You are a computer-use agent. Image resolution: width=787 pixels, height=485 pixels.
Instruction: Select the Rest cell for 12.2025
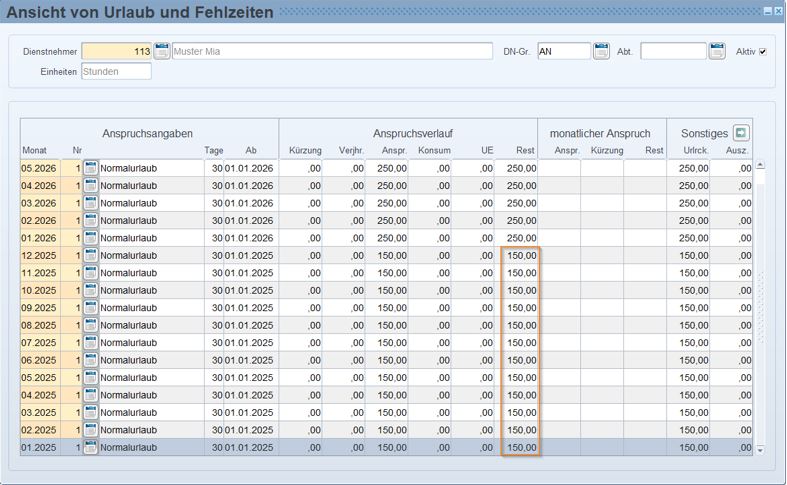tap(520, 255)
